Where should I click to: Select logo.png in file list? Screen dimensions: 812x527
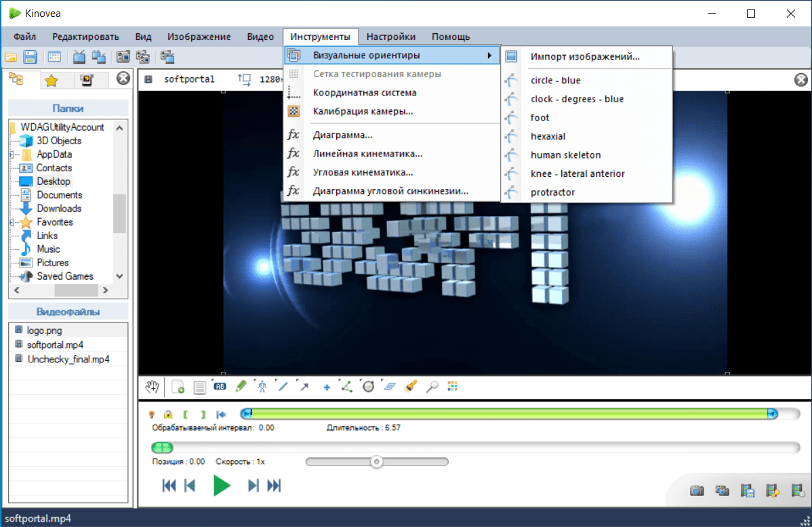(x=44, y=331)
